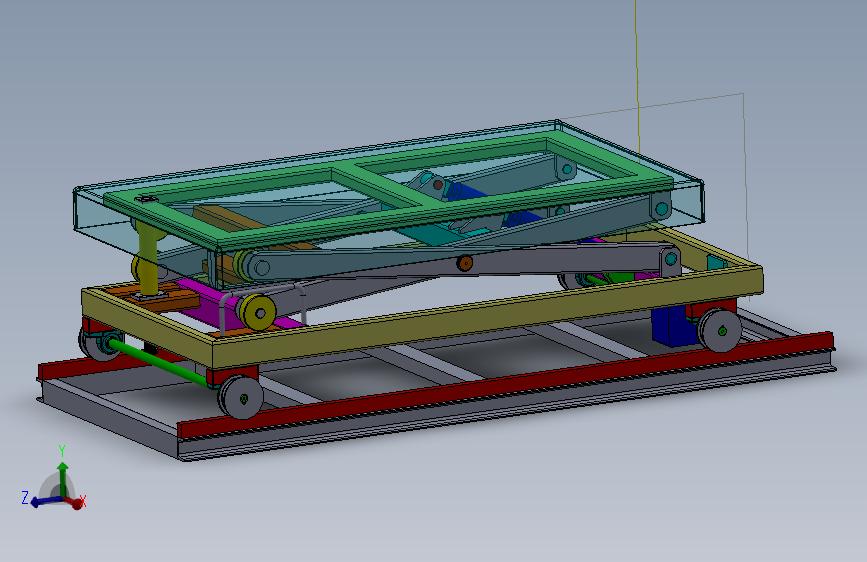Select the front-left gray wheel on the red rail

(x=241, y=397)
